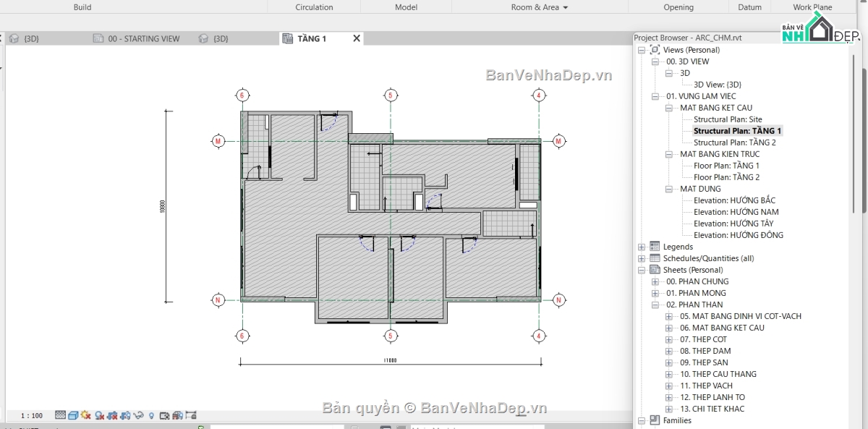
Task: Toggle Show Crop Region icon
Action: 125,415
